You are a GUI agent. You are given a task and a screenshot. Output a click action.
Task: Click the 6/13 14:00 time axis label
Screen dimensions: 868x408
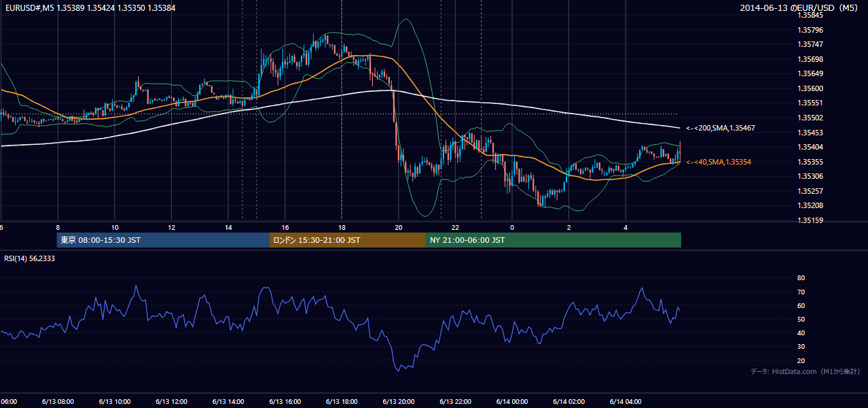(x=228, y=401)
